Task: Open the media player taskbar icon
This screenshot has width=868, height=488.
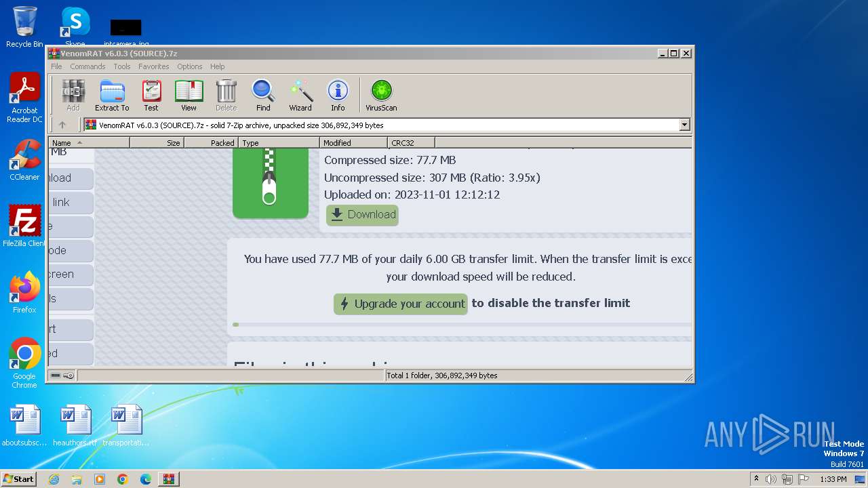Action: tap(100, 479)
